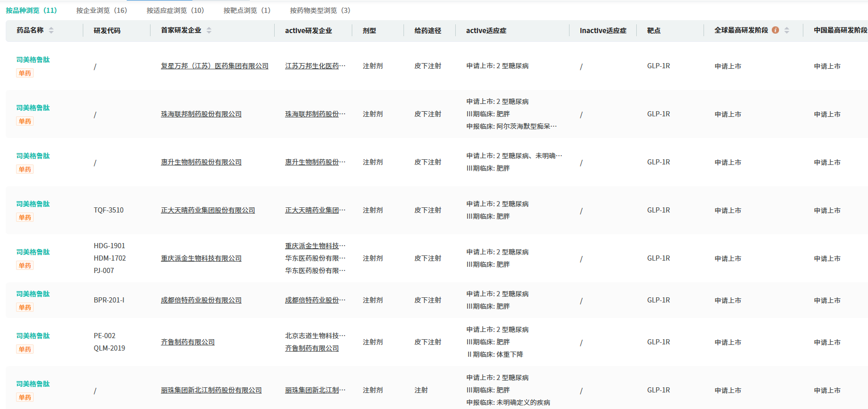Viewport: 868px width, 409px height.
Task: Select research code QLM-2019
Action: pyautogui.click(x=109, y=349)
